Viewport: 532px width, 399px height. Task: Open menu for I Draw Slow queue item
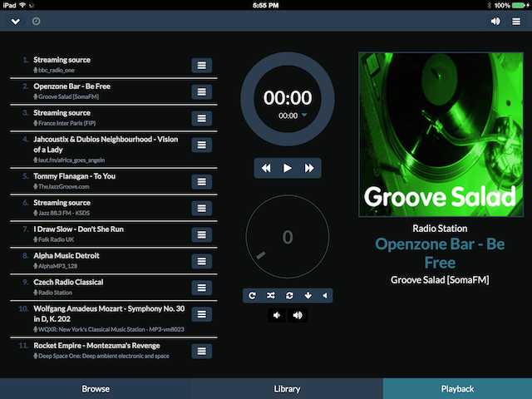201,234
